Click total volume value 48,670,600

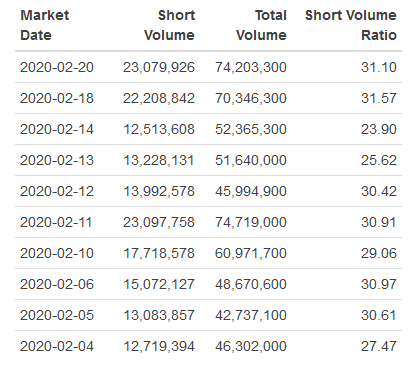coord(251,284)
